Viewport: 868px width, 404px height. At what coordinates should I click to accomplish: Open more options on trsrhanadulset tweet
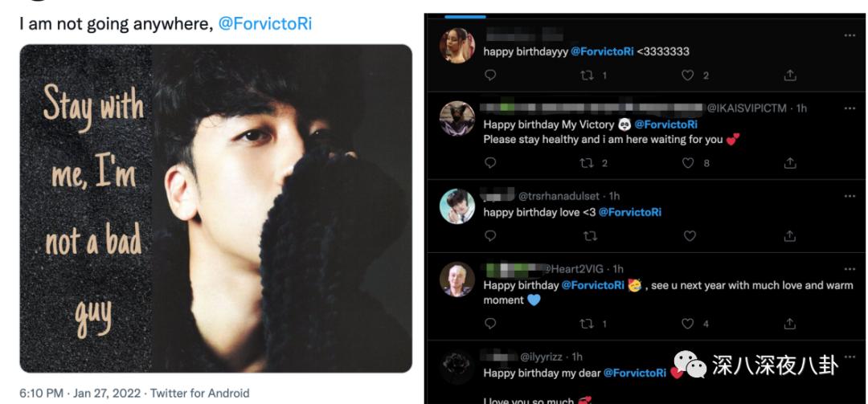(850, 196)
